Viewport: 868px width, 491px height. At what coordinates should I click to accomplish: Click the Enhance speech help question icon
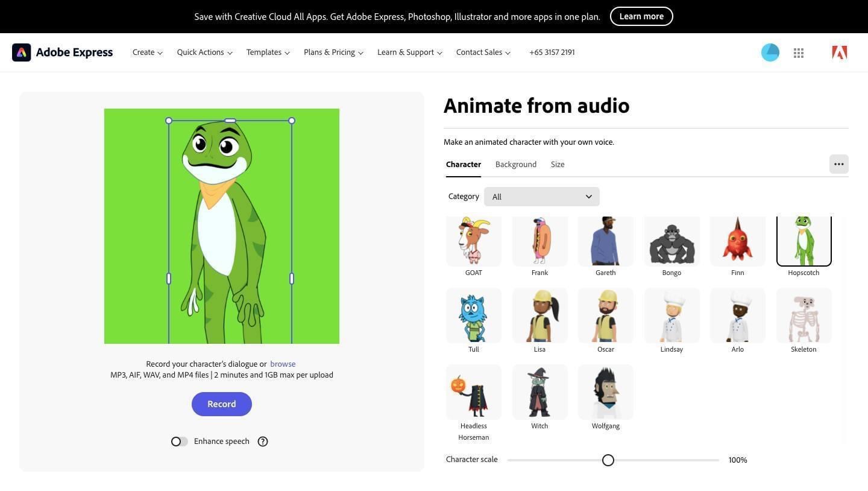(263, 442)
